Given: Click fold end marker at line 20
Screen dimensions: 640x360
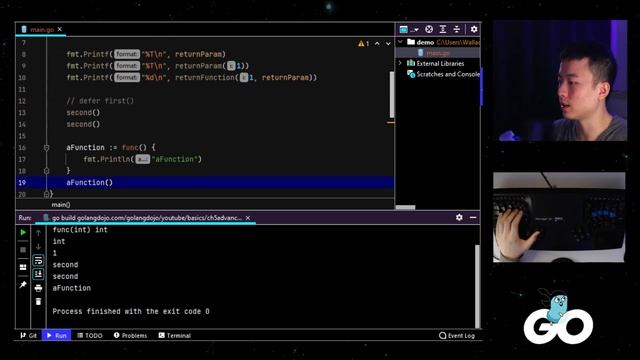Looking at the screenshot, I should pyautogui.click(x=47, y=194).
